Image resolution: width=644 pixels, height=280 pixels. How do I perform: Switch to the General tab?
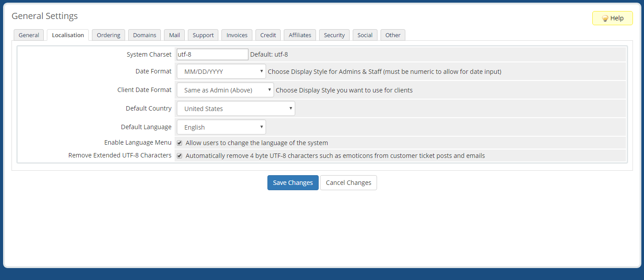pyautogui.click(x=29, y=35)
